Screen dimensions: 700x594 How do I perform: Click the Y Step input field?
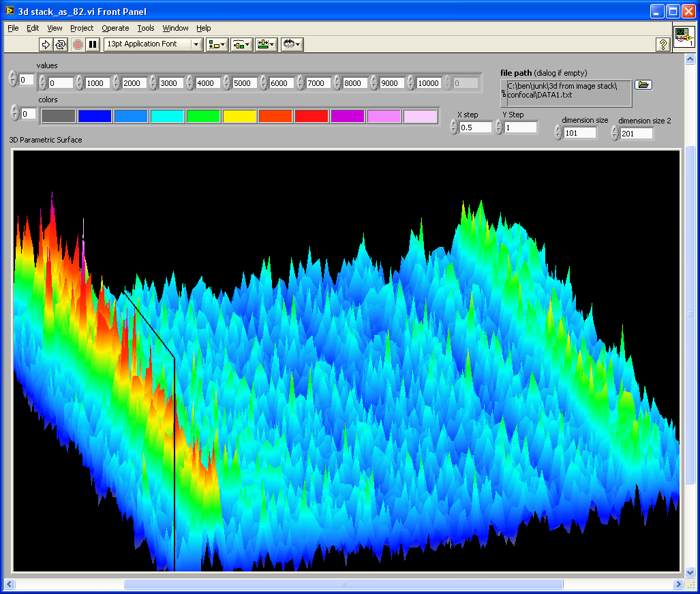pyautogui.click(x=521, y=128)
